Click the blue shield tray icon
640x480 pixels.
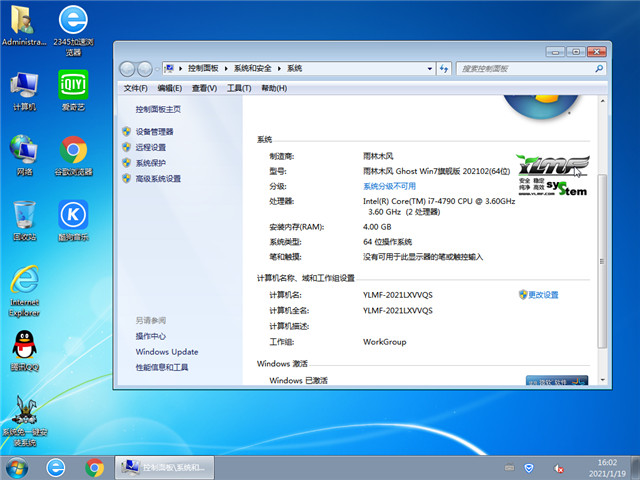click(529, 468)
